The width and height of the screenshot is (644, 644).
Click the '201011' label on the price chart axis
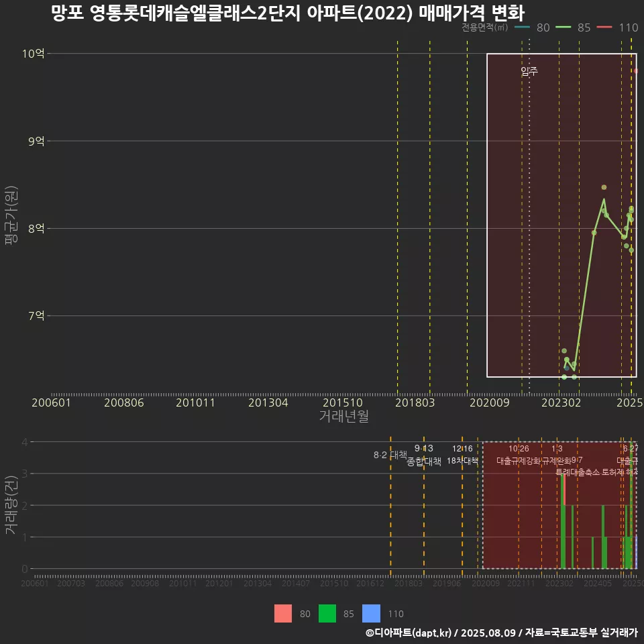click(x=195, y=402)
